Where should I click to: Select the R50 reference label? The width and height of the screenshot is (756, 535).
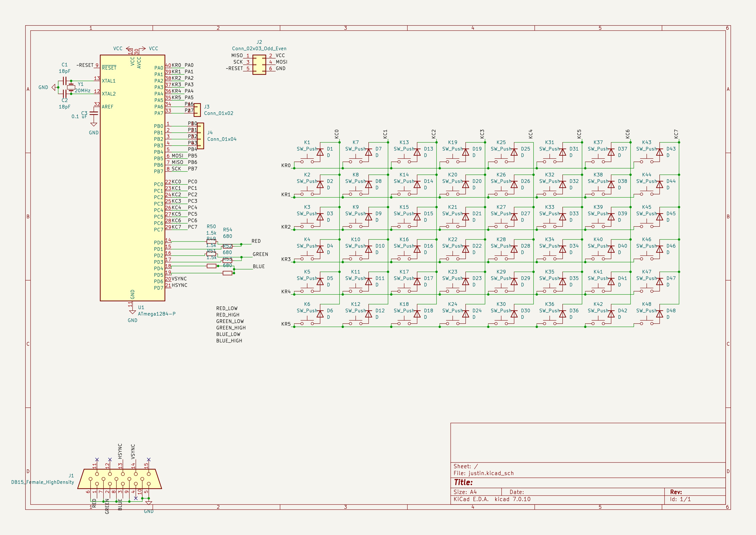[x=211, y=227]
